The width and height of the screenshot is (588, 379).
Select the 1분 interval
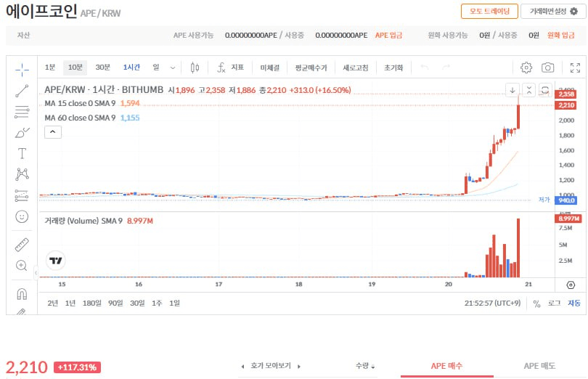click(50, 68)
